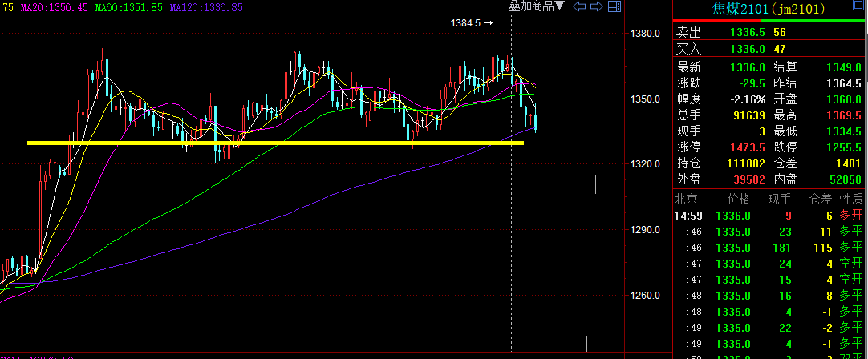This screenshot has width=868, height=359.
Task: Select the trade row with volume 181
Action: point(770,248)
